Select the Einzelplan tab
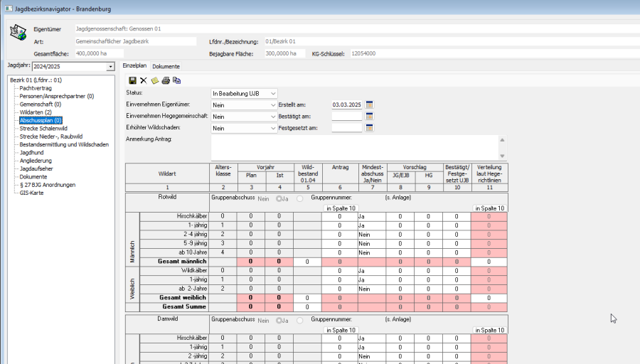This screenshot has width=640, height=364. coord(134,66)
